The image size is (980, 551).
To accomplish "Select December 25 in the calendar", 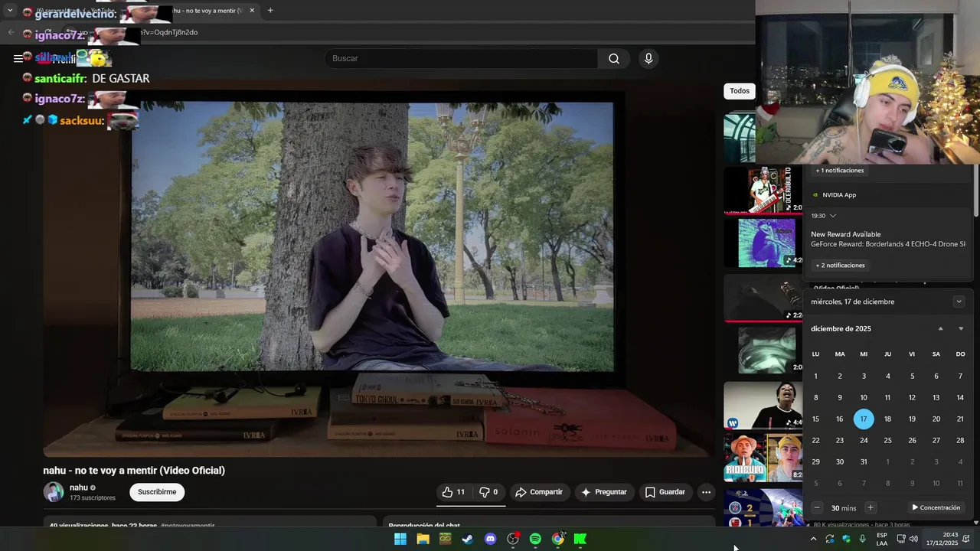I will [x=887, y=440].
